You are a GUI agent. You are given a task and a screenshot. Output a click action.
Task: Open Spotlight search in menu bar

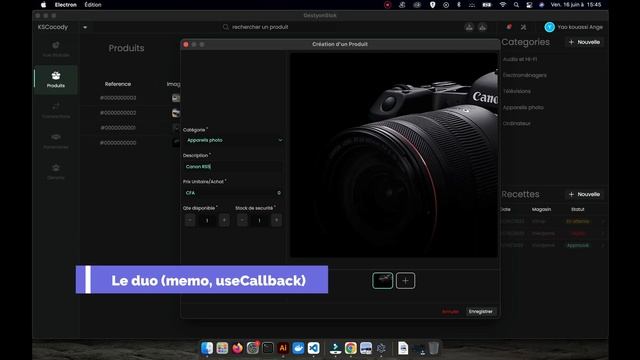click(x=516, y=5)
